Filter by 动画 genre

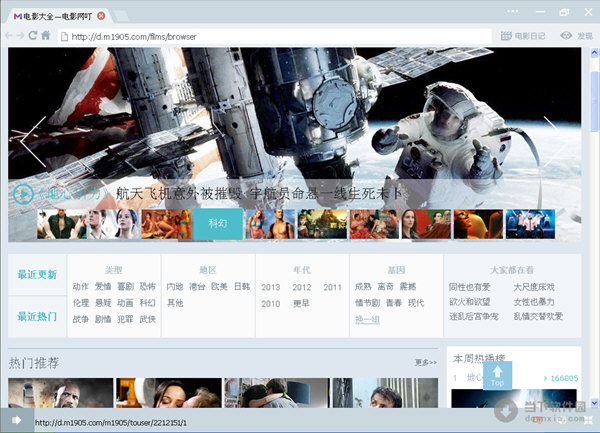pyautogui.click(x=125, y=303)
